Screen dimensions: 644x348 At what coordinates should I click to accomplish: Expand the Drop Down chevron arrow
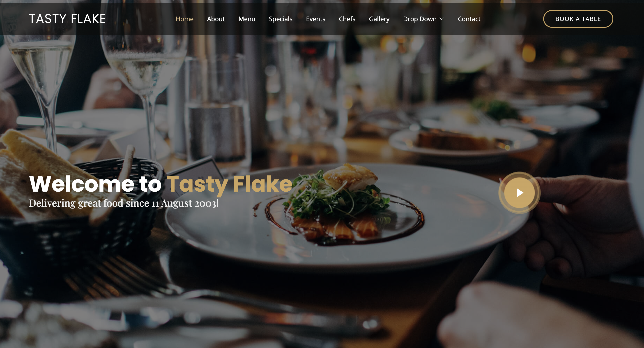coord(442,19)
